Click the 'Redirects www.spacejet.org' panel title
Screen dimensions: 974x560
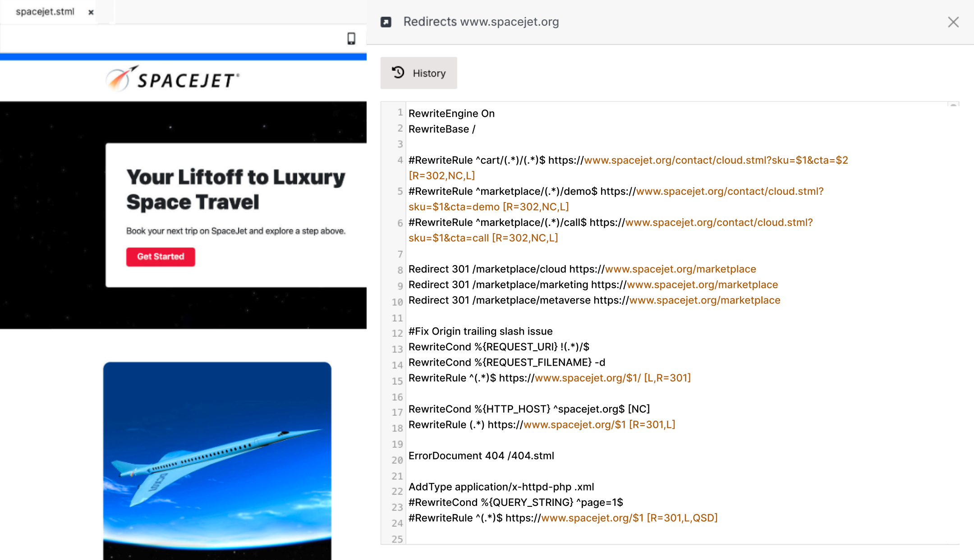tap(481, 22)
